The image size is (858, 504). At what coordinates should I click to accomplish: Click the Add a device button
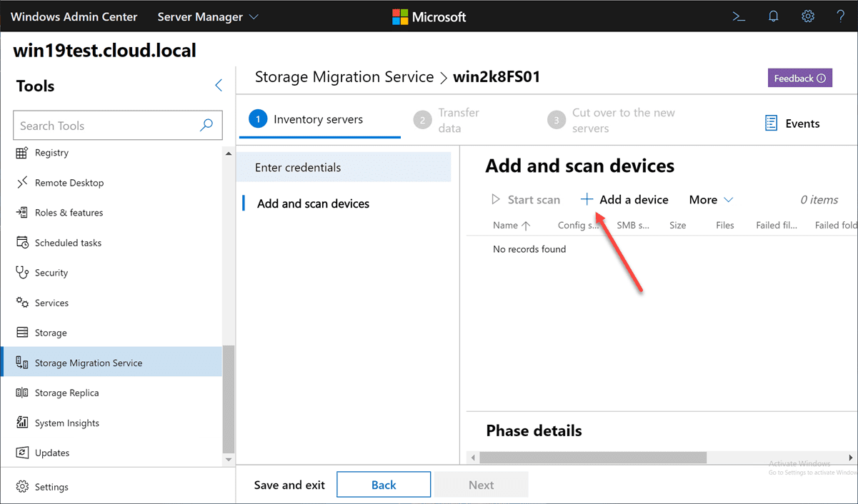pyautogui.click(x=625, y=200)
